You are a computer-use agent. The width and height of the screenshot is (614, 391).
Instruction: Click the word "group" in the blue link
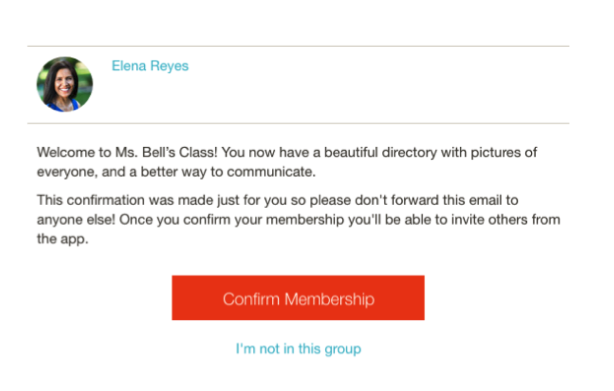[x=343, y=349]
